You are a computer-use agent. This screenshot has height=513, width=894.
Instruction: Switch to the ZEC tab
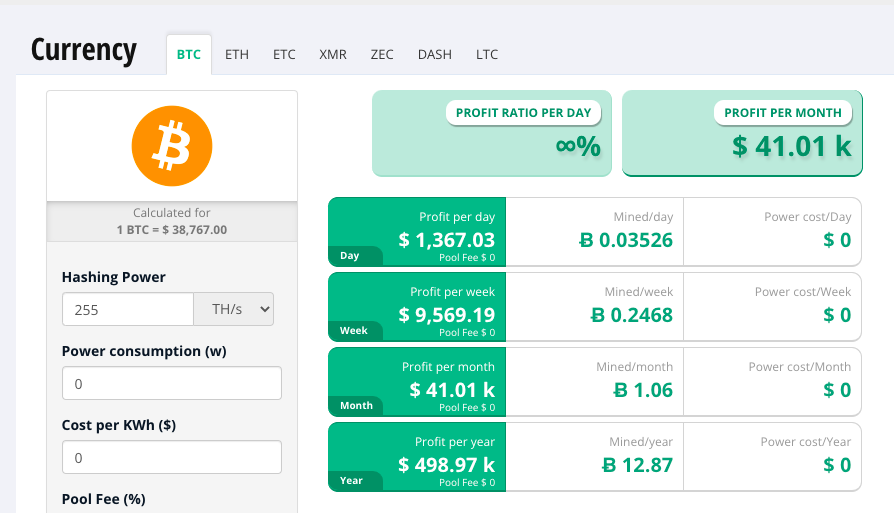[x=382, y=55]
